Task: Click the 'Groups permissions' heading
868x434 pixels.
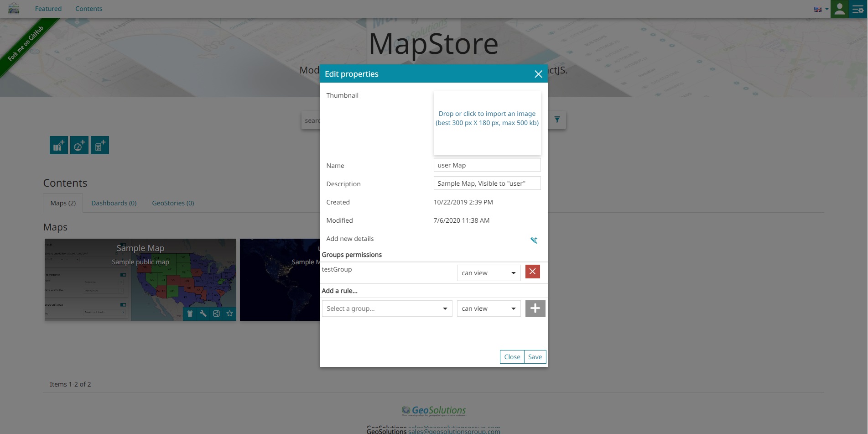Action: [x=352, y=255]
